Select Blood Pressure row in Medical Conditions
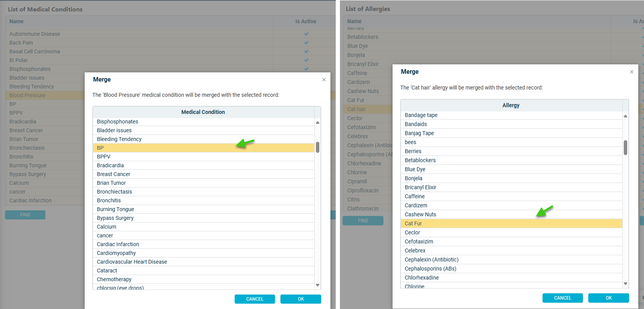The width and height of the screenshot is (644, 309). pyautogui.click(x=45, y=95)
